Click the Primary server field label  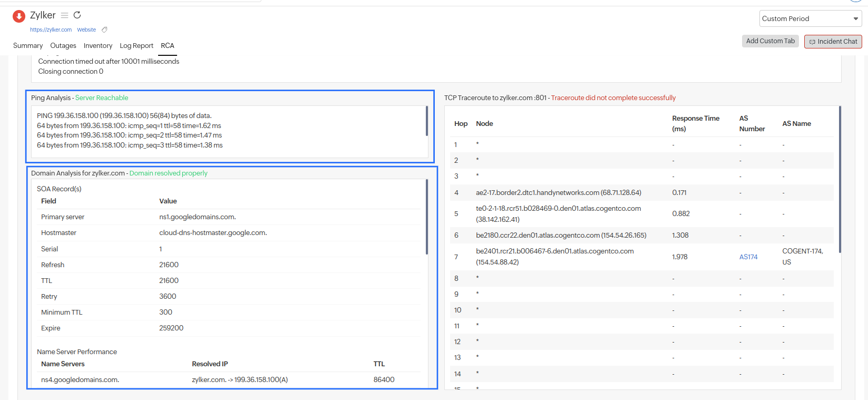[63, 217]
